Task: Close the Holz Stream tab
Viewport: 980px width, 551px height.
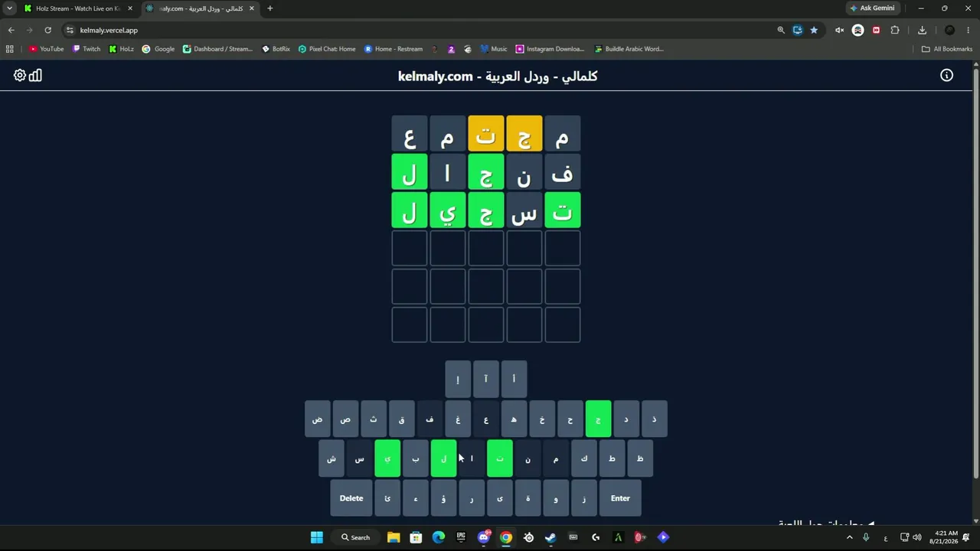Action: click(130, 8)
